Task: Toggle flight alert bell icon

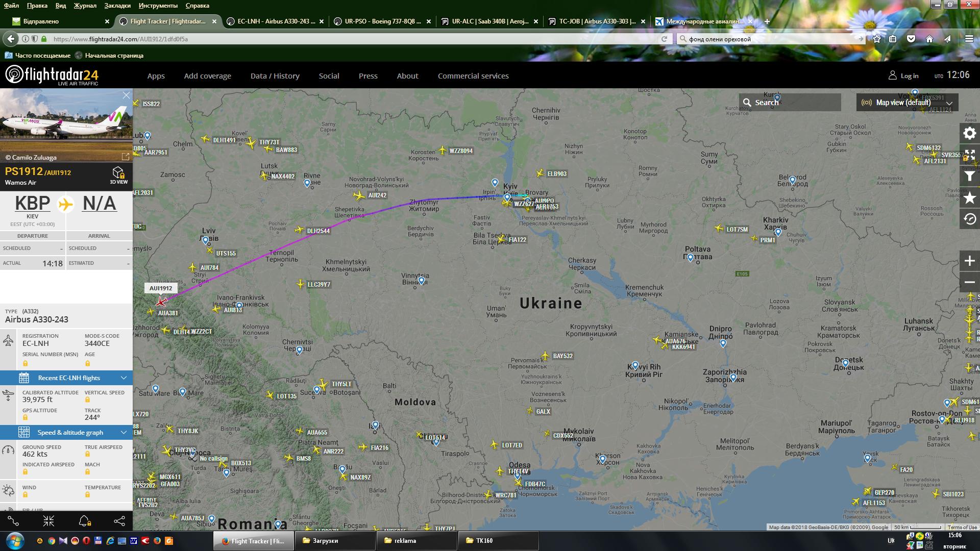Action: coord(84,521)
